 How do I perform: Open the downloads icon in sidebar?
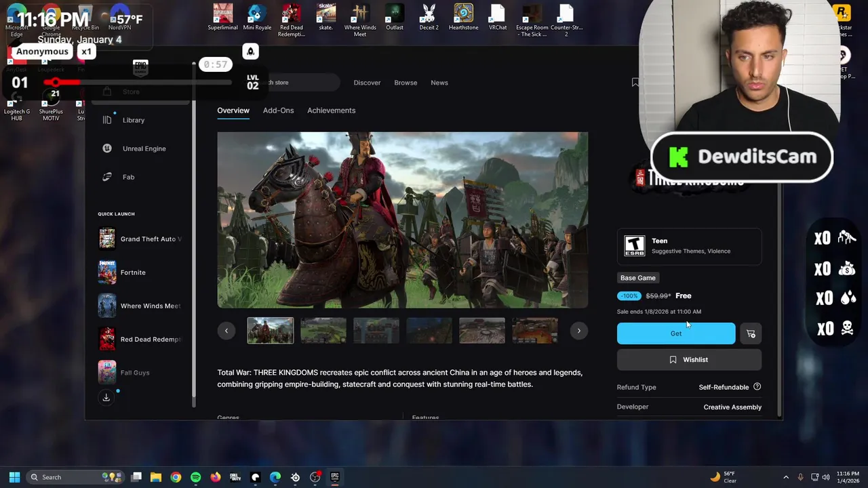tap(106, 398)
